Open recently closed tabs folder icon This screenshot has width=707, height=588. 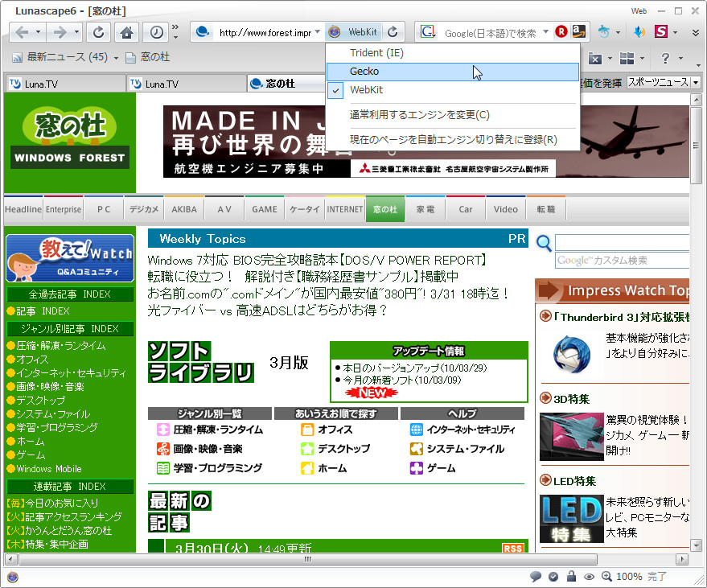pyautogui.click(x=595, y=58)
